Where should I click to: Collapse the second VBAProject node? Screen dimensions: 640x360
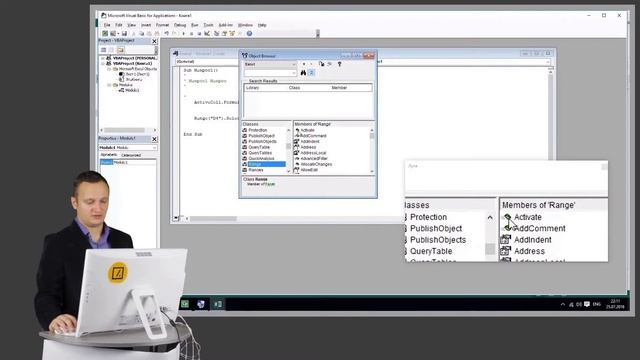click(103, 64)
